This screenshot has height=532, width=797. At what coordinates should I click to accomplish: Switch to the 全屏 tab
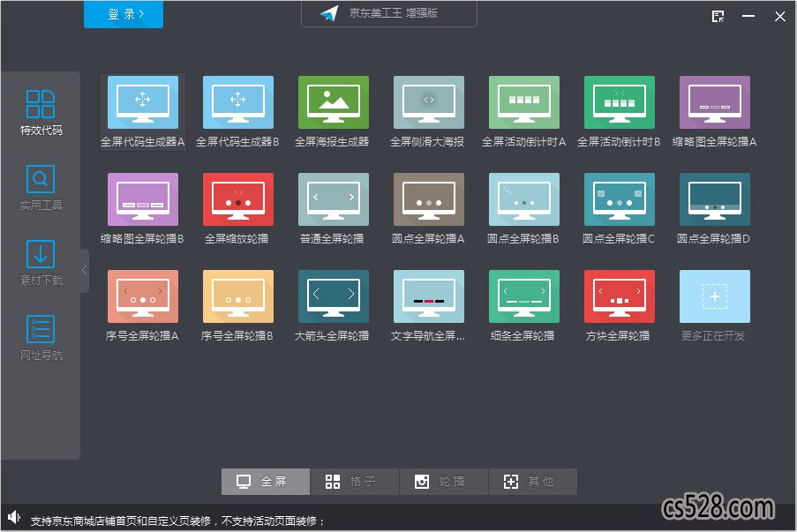tap(266, 481)
